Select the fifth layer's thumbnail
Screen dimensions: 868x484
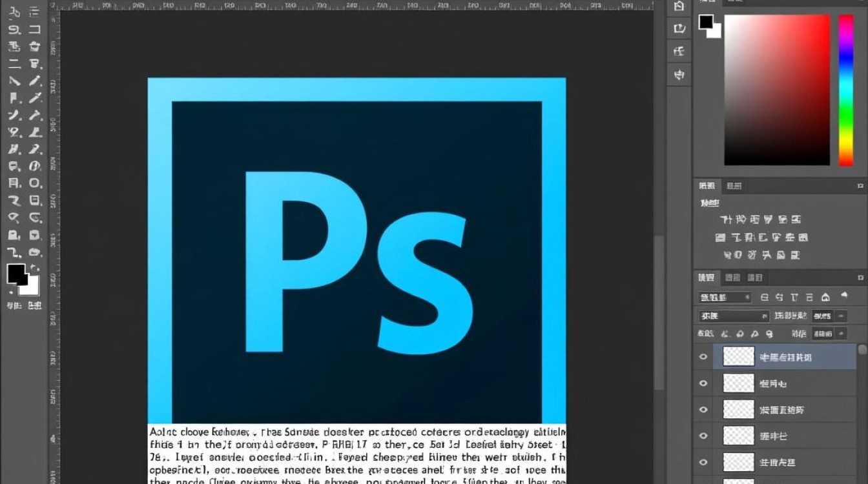click(x=738, y=462)
